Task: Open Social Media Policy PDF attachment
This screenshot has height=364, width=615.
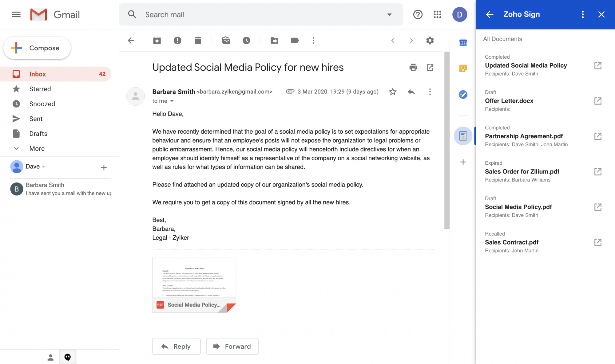Action: click(194, 285)
